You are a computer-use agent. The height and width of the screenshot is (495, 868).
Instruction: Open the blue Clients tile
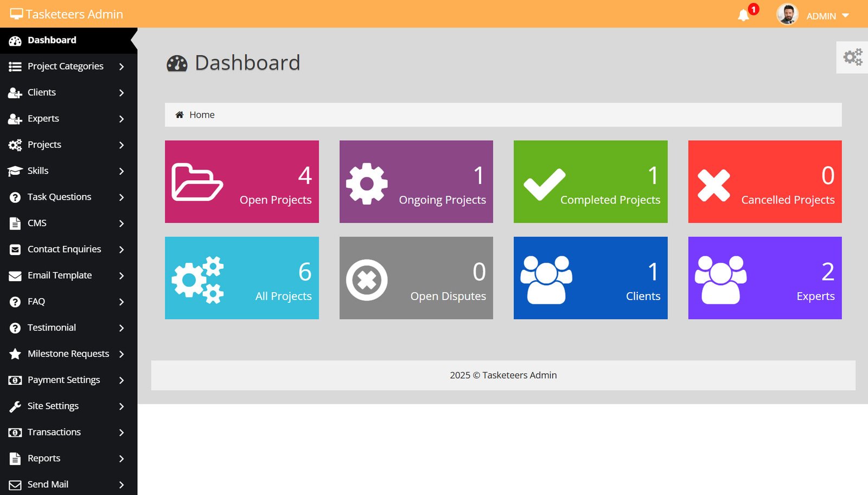click(x=591, y=278)
